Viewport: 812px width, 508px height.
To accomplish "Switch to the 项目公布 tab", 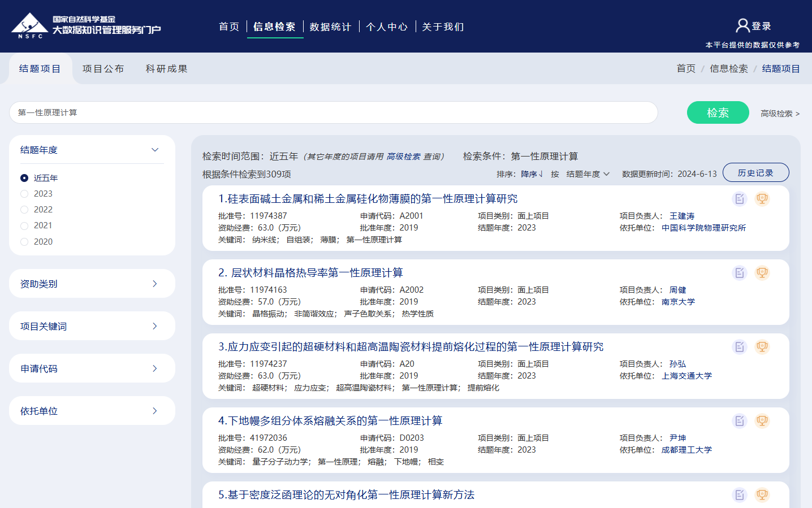I will point(103,69).
